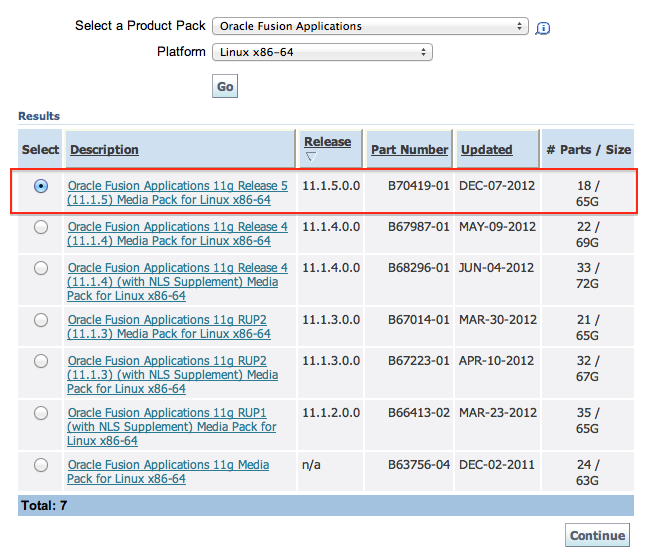Click updated date MAR-30-2012
This screenshot has height=554, width=645.
pyautogui.click(x=498, y=320)
